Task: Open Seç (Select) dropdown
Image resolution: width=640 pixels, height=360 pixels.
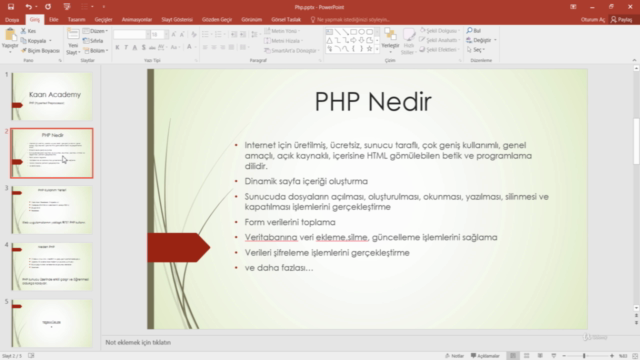Action: [476, 49]
